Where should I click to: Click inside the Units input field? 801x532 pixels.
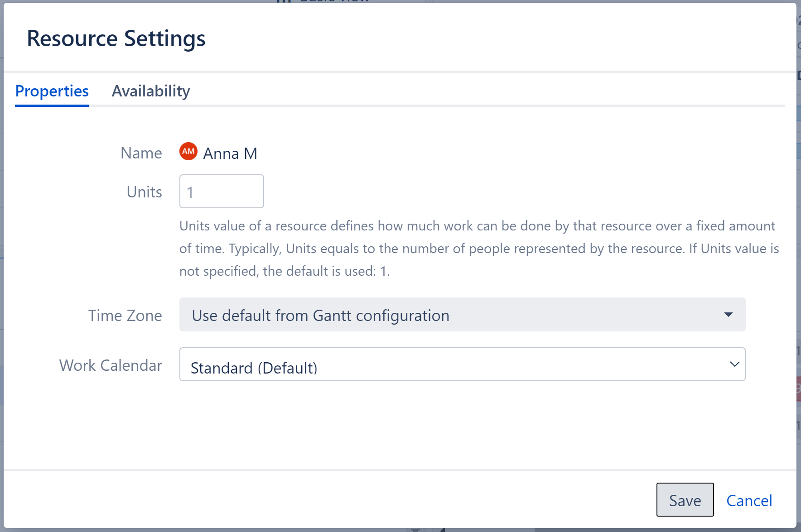222,192
